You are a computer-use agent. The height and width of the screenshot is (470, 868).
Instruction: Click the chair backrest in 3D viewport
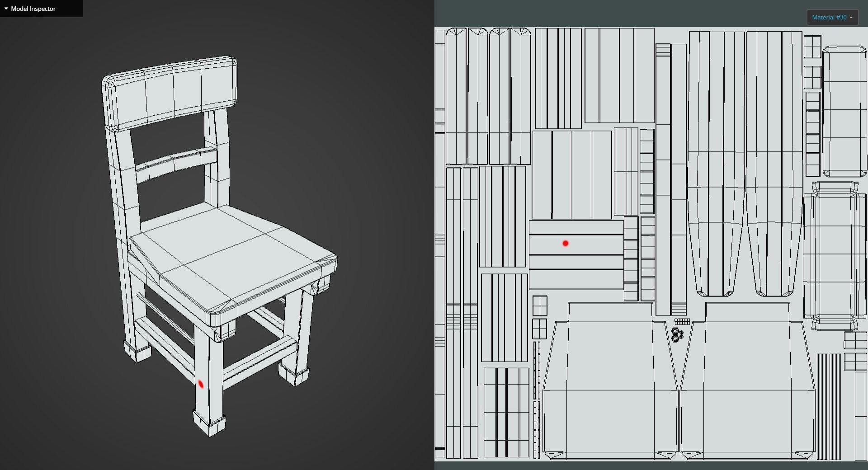pos(170,94)
